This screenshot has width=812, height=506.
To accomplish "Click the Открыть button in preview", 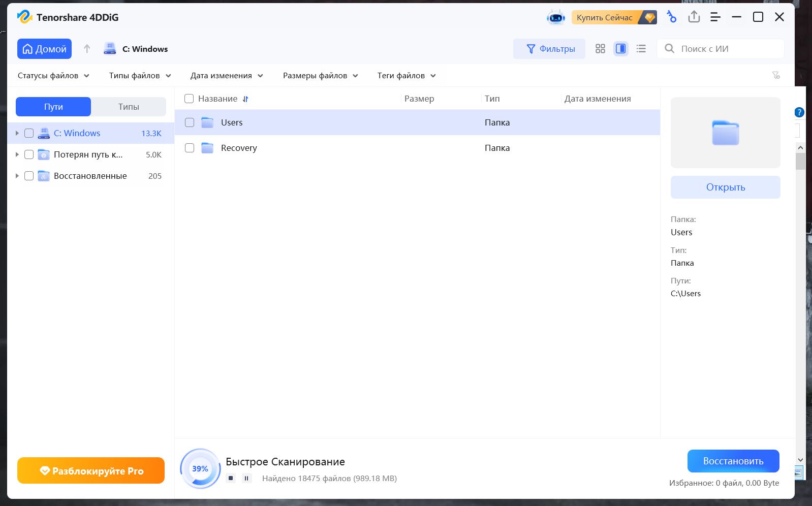I will [x=725, y=187].
